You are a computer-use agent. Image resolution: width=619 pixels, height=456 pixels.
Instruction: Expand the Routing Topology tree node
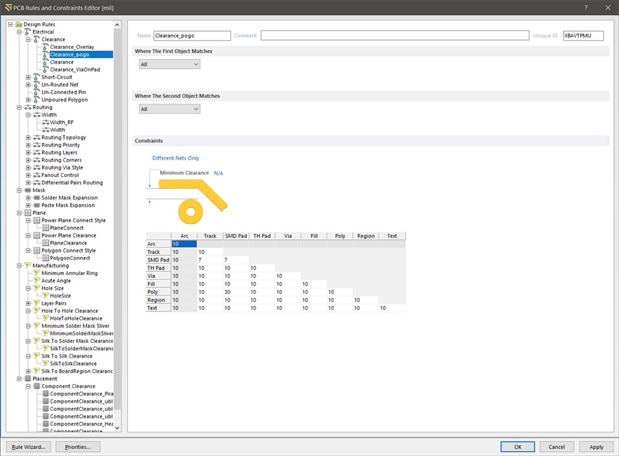[28, 137]
